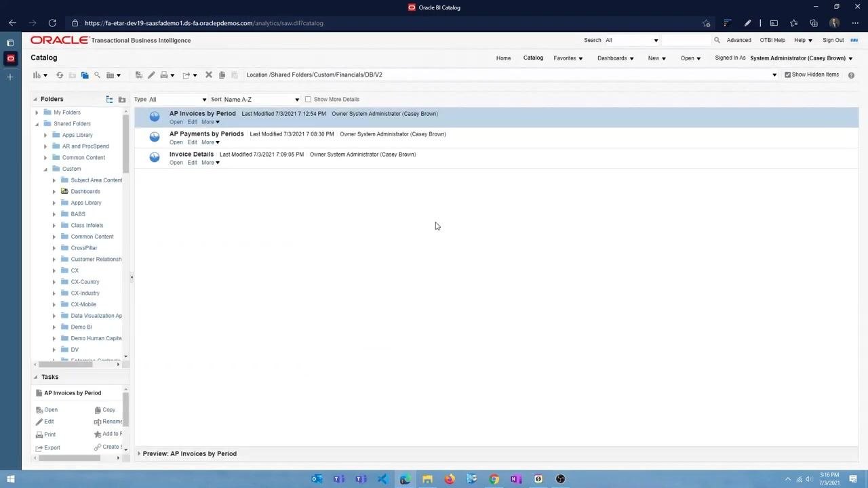Click the Invoice Details analysis icon
This screenshot has height=488, width=868.
pos(155,157)
